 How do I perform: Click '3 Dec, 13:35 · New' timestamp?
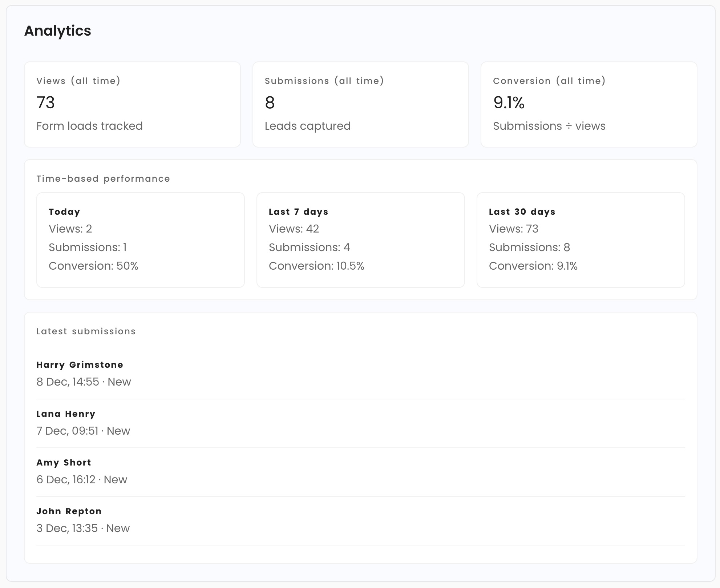point(83,528)
